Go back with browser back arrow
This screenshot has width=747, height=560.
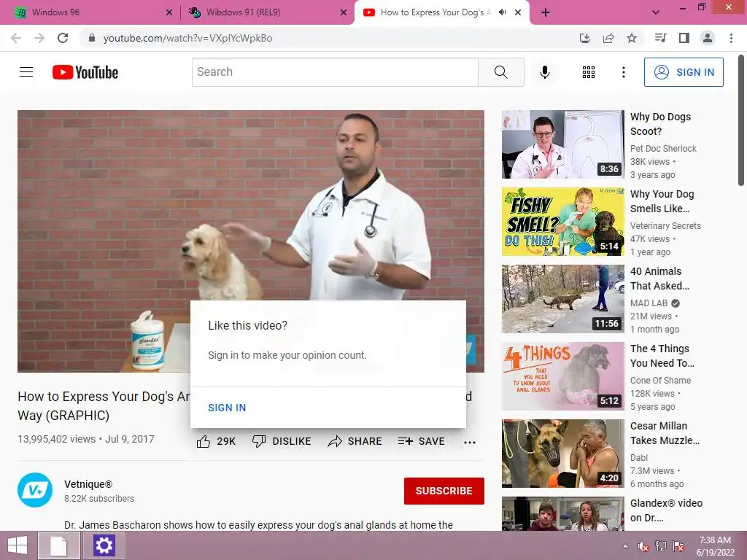coord(16,38)
